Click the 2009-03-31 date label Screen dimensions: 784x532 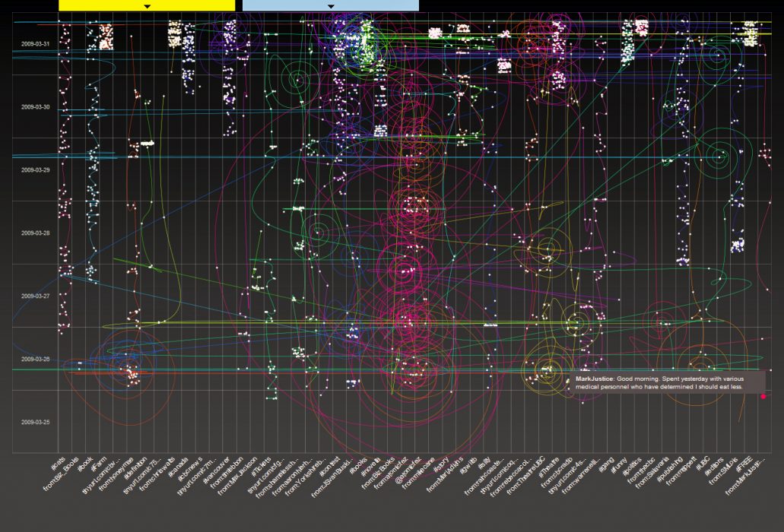(x=36, y=44)
